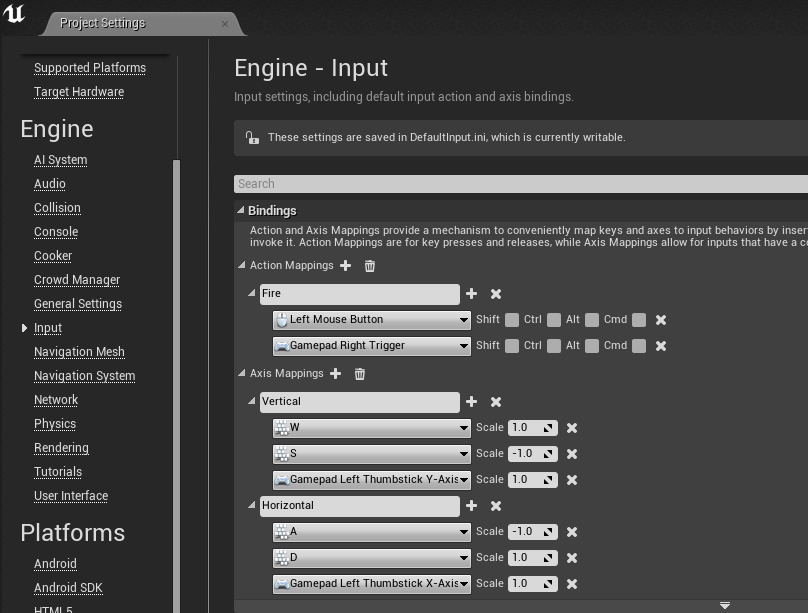The height and width of the screenshot is (613, 808).
Task: Remove the Left Mouse Button binding
Action: point(659,319)
